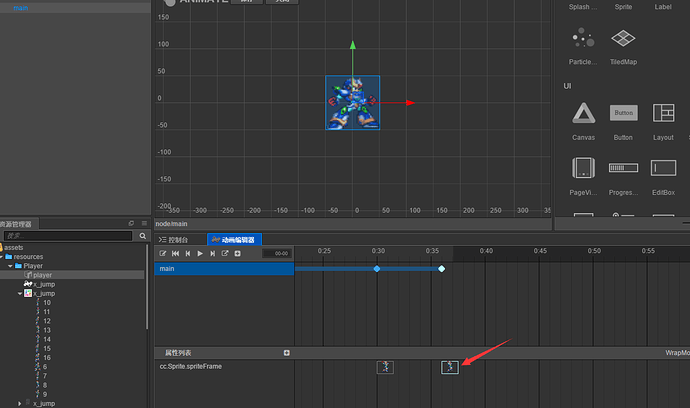Select the spriteFrame thumbnail at 0:30
The image size is (690, 408).
(385, 367)
